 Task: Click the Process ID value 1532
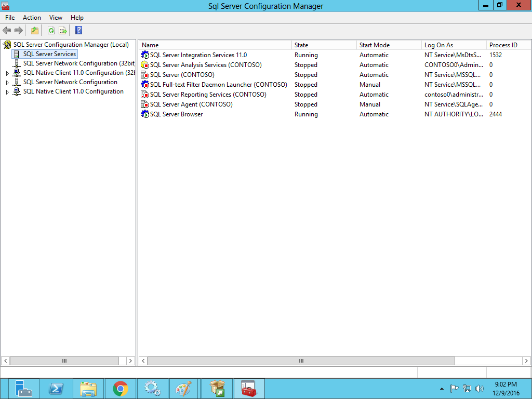[x=495, y=55]
